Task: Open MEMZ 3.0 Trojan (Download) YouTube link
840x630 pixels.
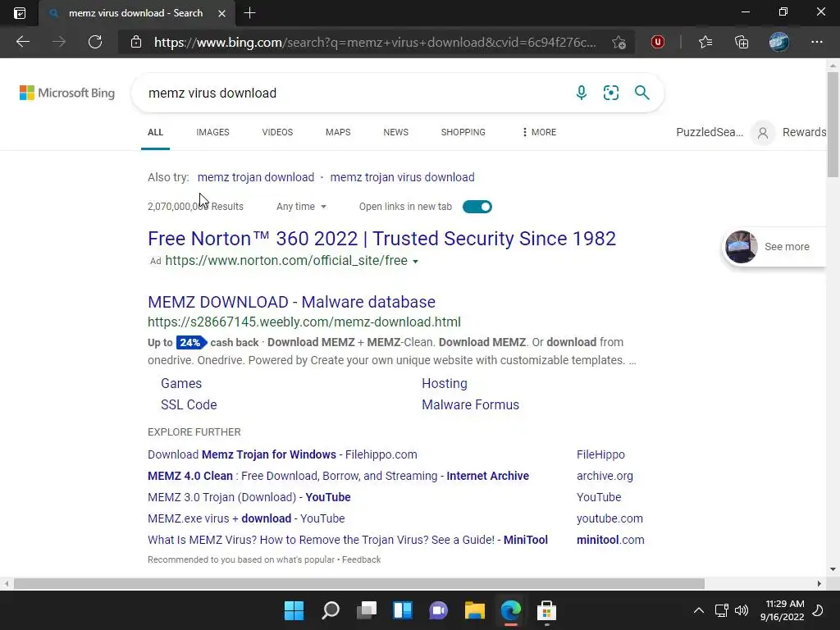Action: (x=249, y=497)
